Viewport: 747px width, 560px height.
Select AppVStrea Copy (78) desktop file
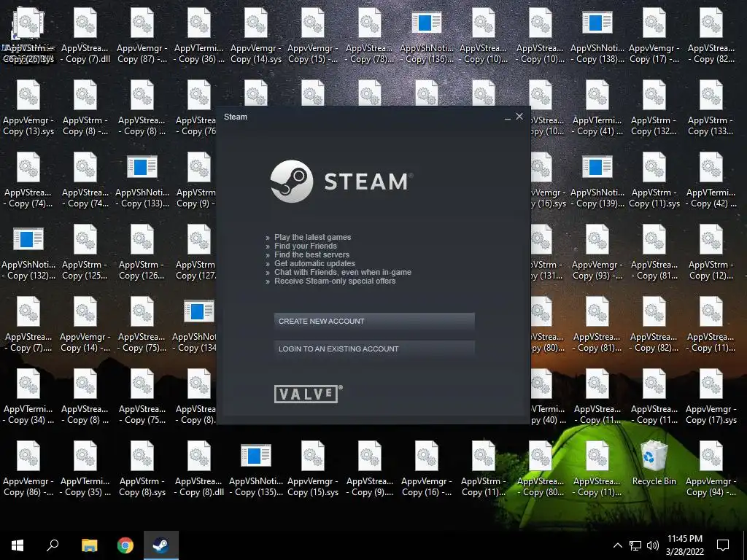point(370,36)
